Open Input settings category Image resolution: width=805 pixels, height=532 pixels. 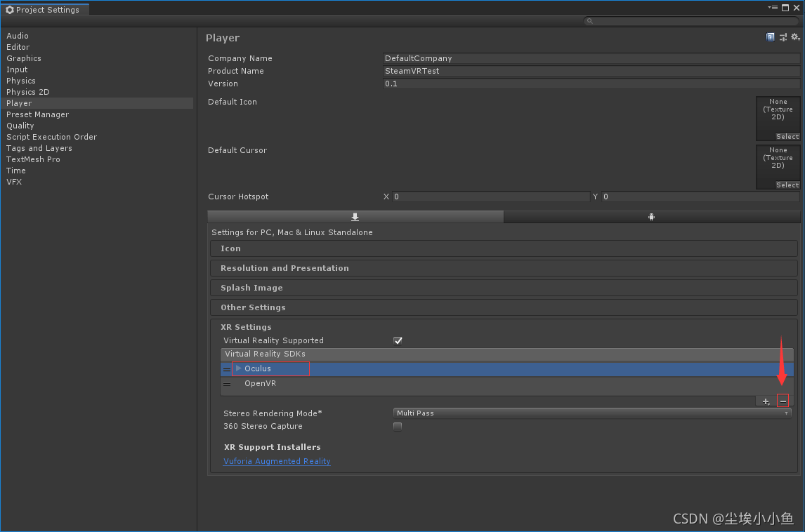[17, 69]
